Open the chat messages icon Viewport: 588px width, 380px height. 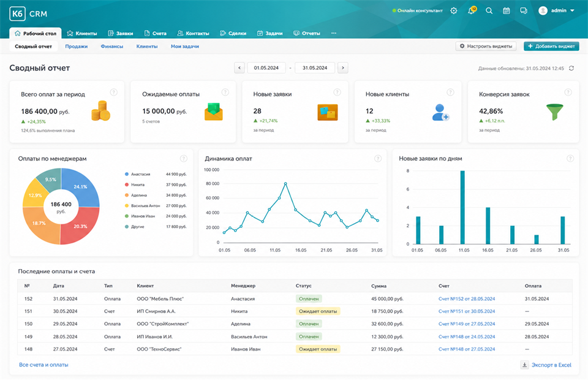[524, 10]
